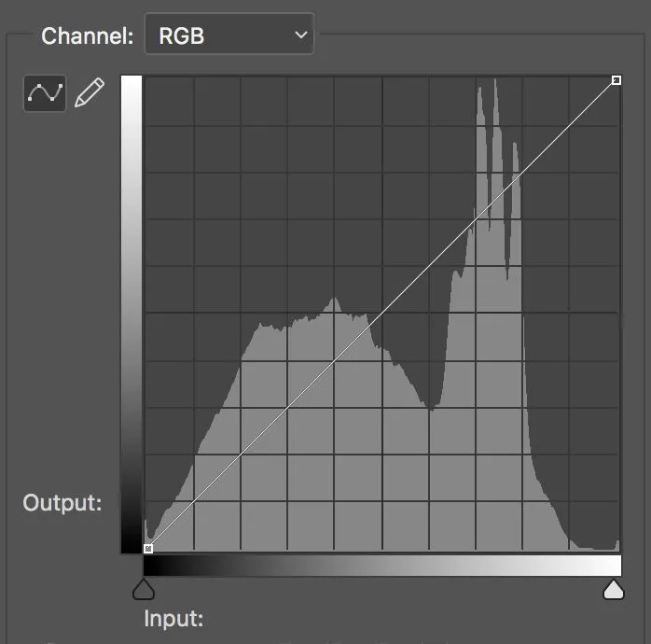Viewport: 651px width, 644px height.
Task: Click the vertical output gradient bar
Action: [131, 315]
